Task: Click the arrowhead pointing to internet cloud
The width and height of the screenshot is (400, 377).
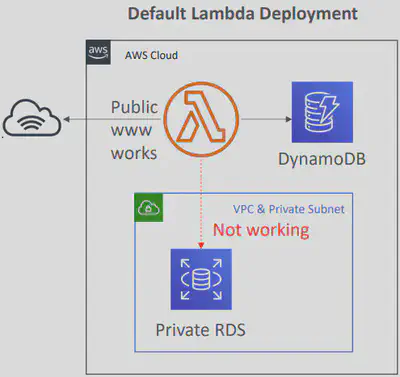Action: click(66, 119)
